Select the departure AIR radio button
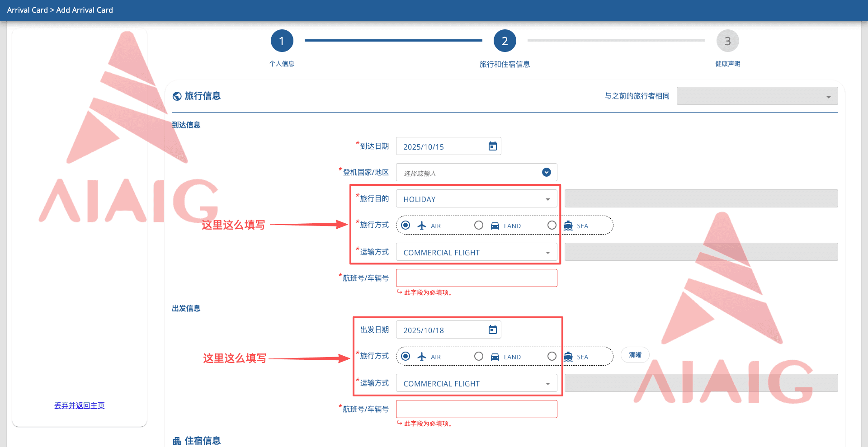 [406, 356]
